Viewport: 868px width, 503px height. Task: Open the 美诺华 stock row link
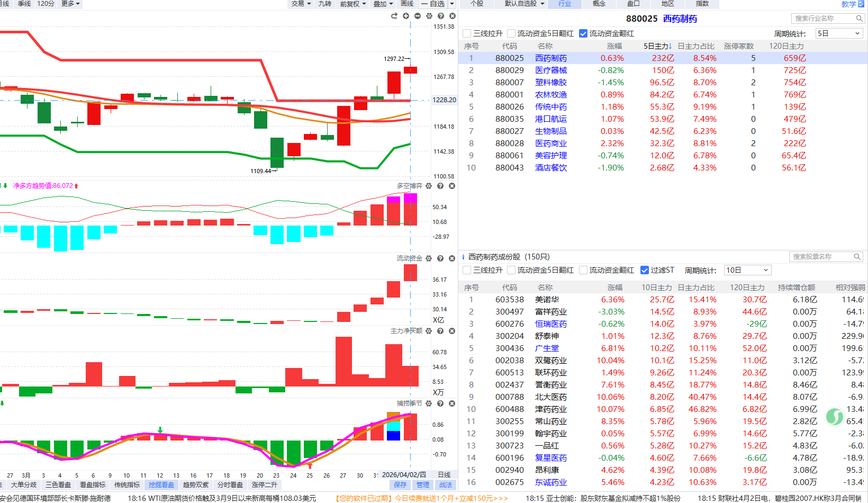[x=547, y=300]
